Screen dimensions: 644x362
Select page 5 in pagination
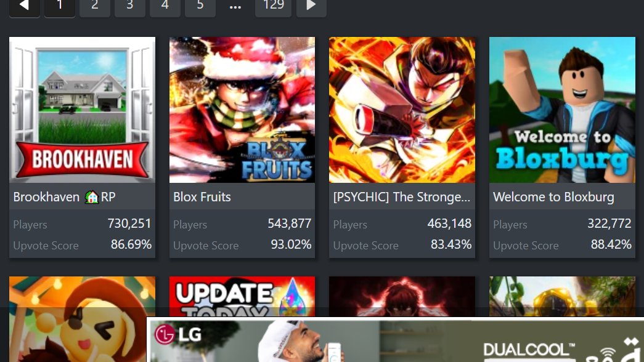tap(200, 7)
